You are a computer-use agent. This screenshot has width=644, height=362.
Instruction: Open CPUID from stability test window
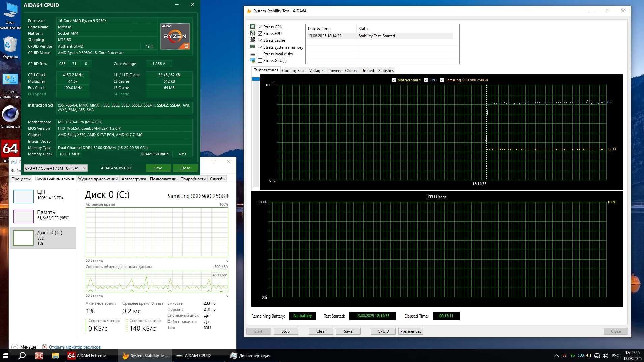click(x=383, y=331)
